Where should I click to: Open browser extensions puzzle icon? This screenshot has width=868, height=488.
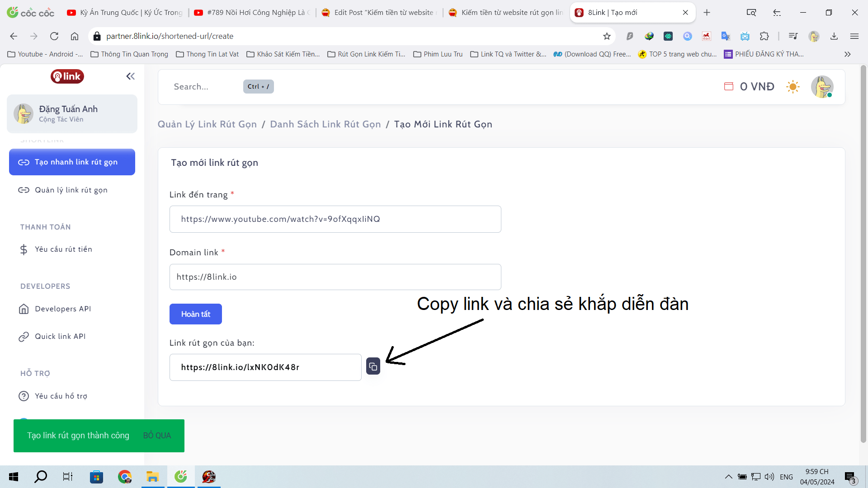764,36
